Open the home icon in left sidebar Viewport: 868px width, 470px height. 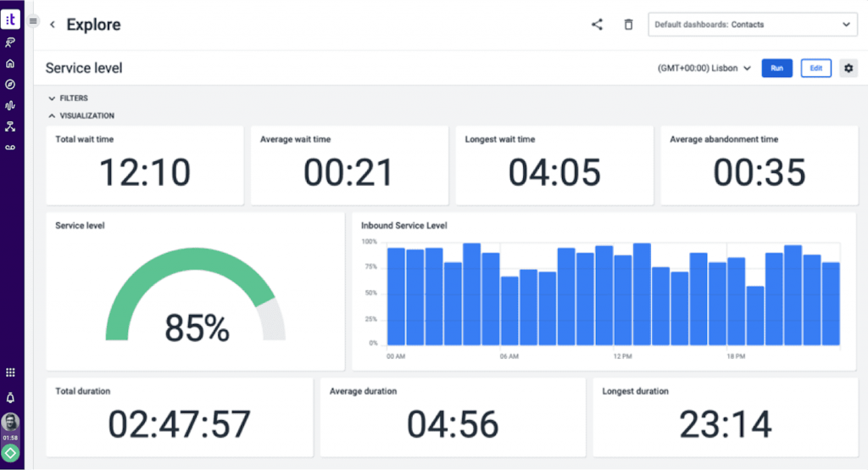pyautogui.click(x=10, y=64)
